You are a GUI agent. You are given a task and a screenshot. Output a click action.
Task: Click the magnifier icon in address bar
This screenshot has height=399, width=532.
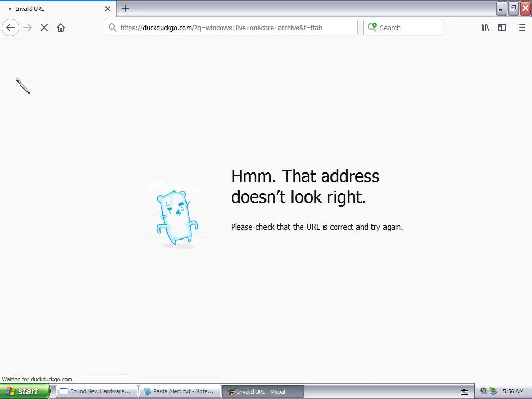coord(112,28)
